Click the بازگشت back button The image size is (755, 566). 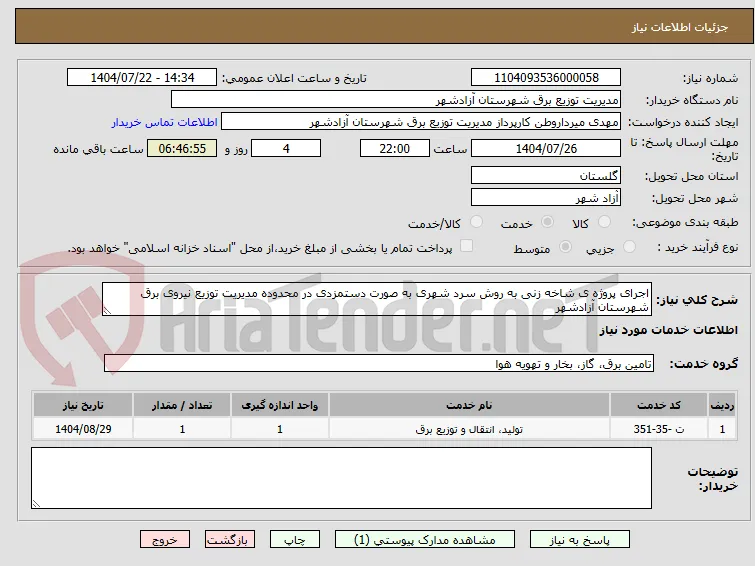click(230, 540)
